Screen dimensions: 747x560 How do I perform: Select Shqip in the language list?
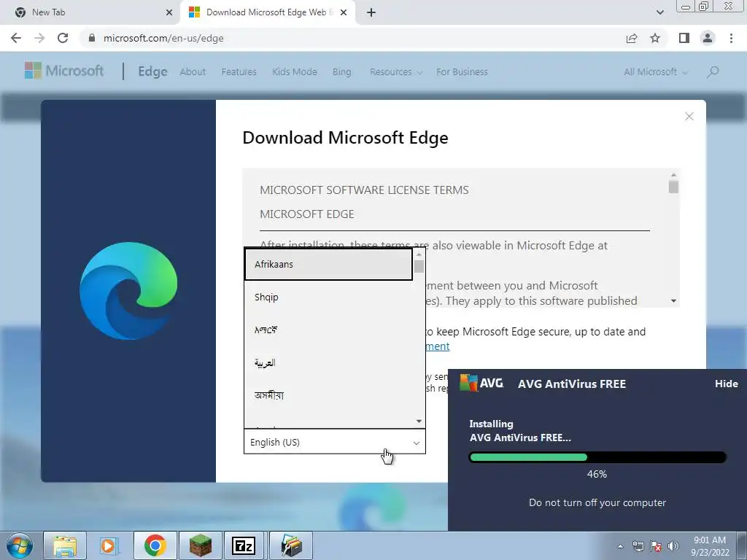click(328, 297)
